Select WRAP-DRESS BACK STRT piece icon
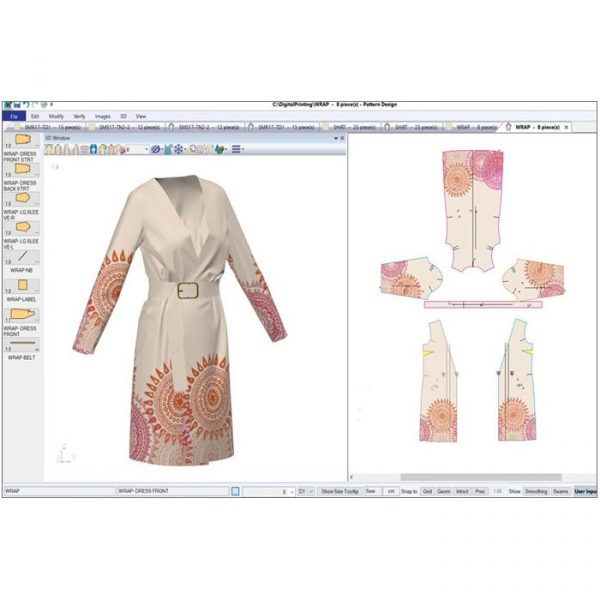The height and width of the screenshot is (600, 600). tap(22, 170)
